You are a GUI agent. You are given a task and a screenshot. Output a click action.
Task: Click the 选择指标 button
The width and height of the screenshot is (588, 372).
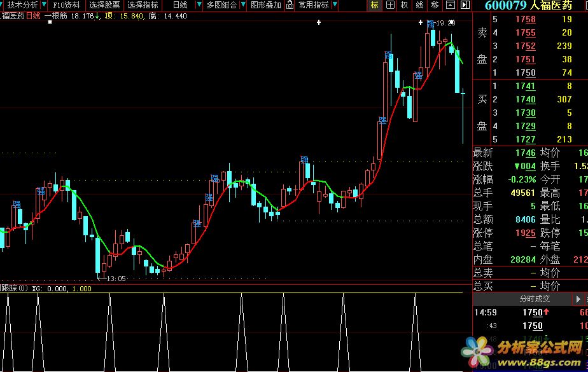coord(143,5)
